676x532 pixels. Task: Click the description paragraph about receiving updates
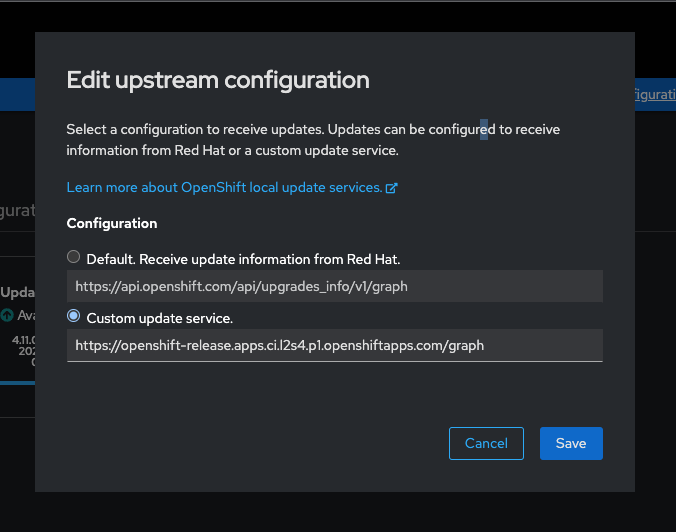pos(313,140)
